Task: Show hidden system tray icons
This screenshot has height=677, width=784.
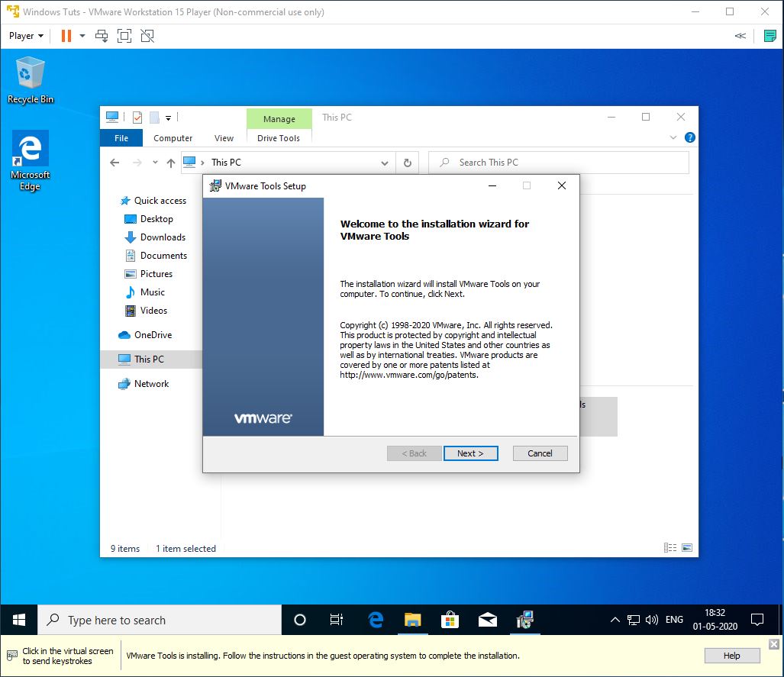Action: [x=615, y=620]
